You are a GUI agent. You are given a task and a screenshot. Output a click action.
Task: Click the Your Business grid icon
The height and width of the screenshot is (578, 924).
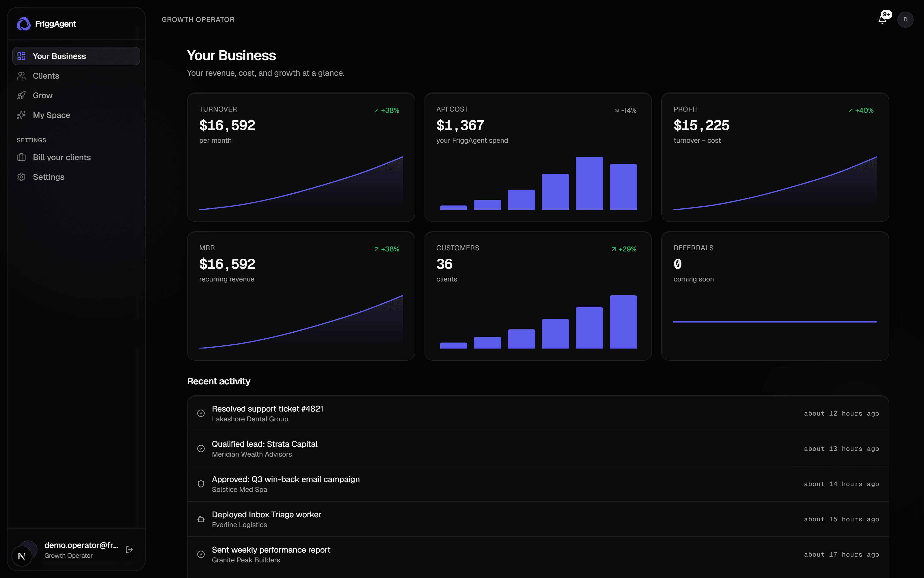tap(21, 56)
